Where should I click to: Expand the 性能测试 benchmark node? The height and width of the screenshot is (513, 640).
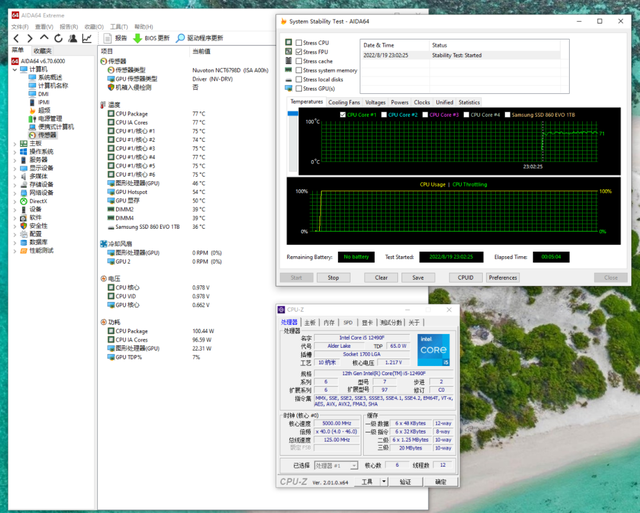pyautogui.click(x=15, y=251)
